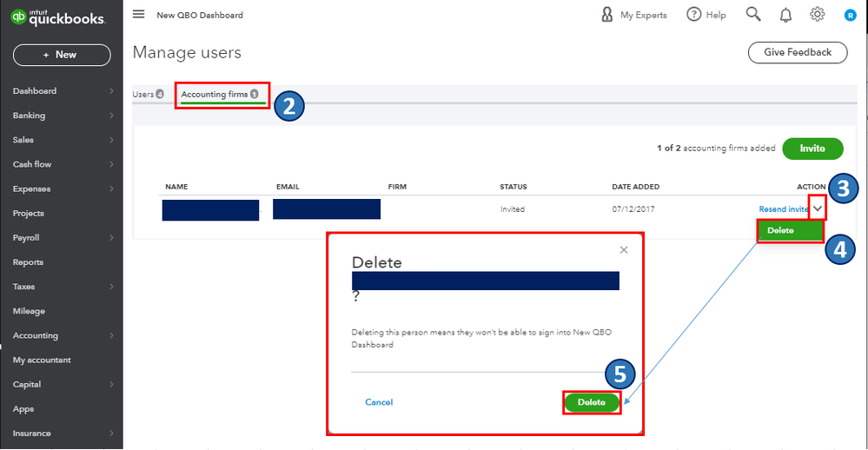Expand the Payroll chevron

coord(111,237)
